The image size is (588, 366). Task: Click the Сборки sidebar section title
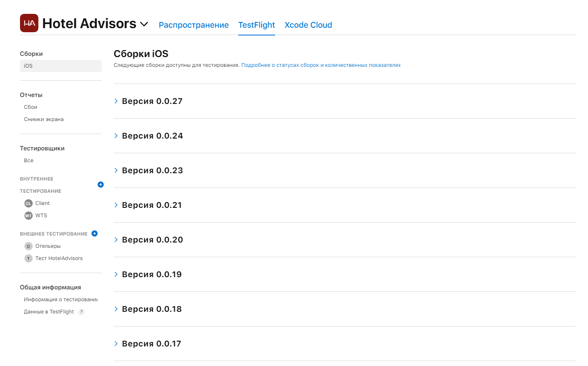pyautogui.click(x=31, y=54)
